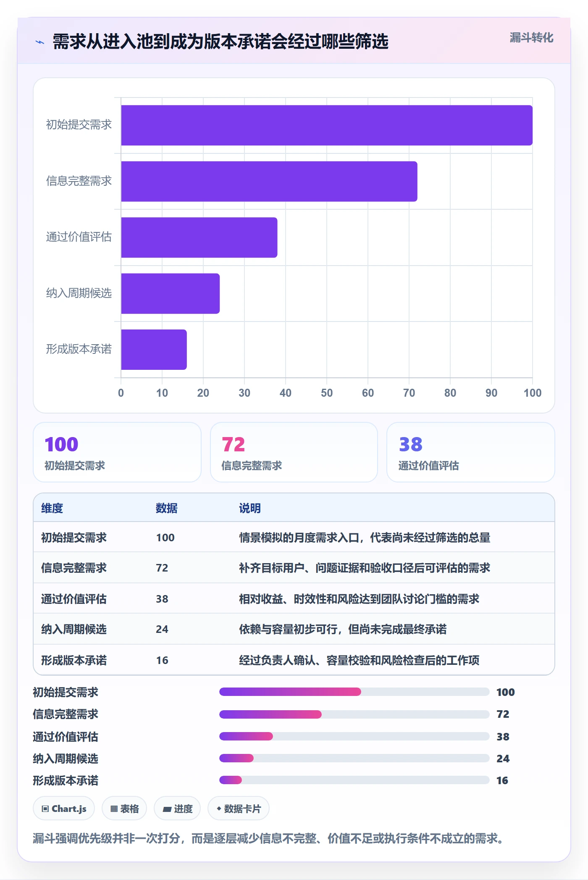Click the 初始提交需求 bar in the chart
The height and width of the screenshot is (880, 588).
(327, 125)
